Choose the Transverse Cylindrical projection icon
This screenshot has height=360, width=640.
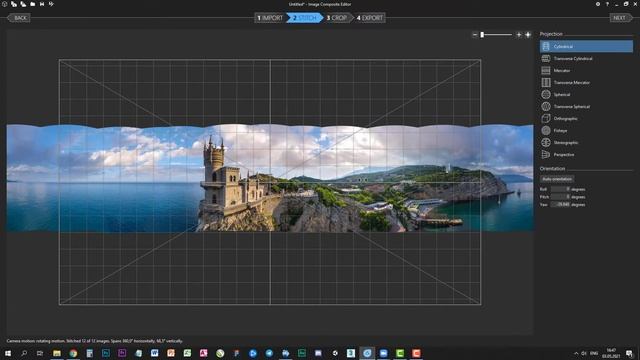coord(546,58)
